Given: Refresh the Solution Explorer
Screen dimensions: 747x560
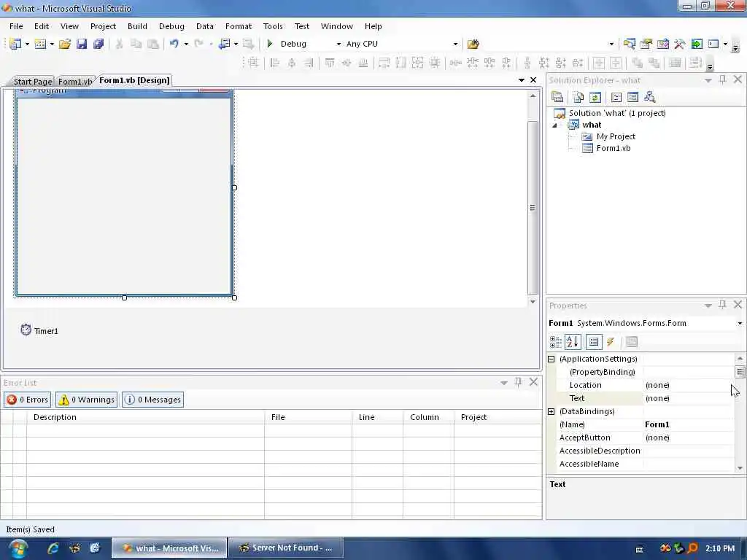Looking at the screenshot, I should 595,97.
